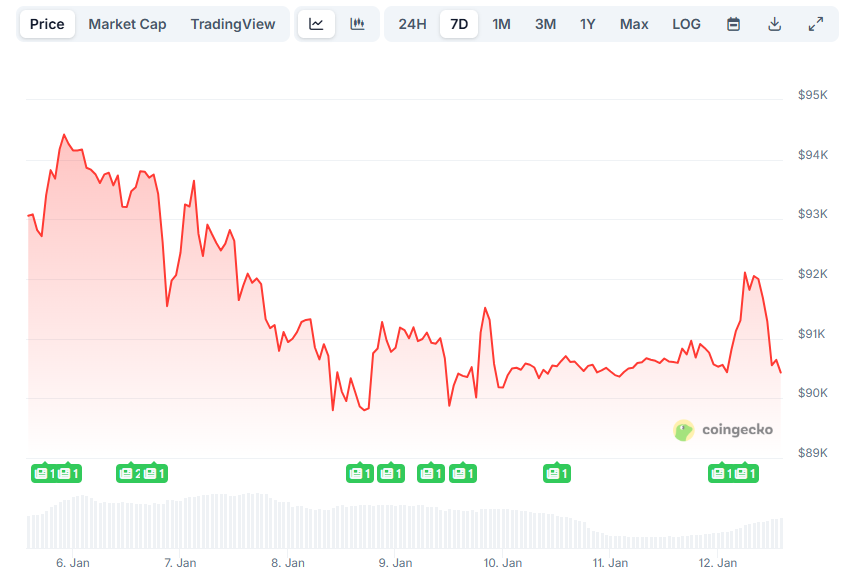Click the 9. Jan date label

coord(395,563)
